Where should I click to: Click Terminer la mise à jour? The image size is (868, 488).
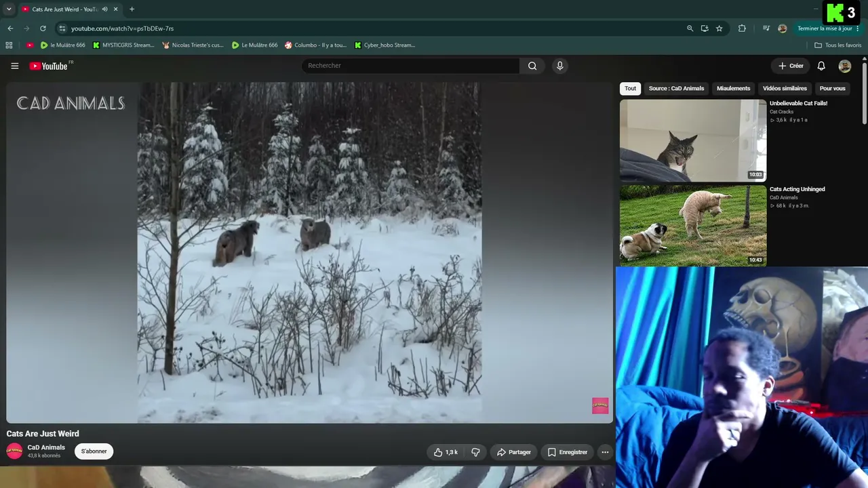point(825,28)
